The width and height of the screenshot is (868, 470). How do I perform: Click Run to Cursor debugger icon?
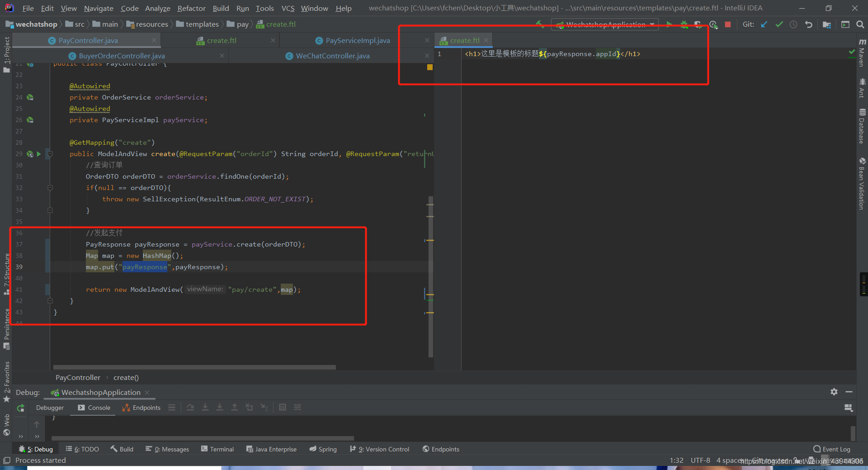tap(264, 408)
